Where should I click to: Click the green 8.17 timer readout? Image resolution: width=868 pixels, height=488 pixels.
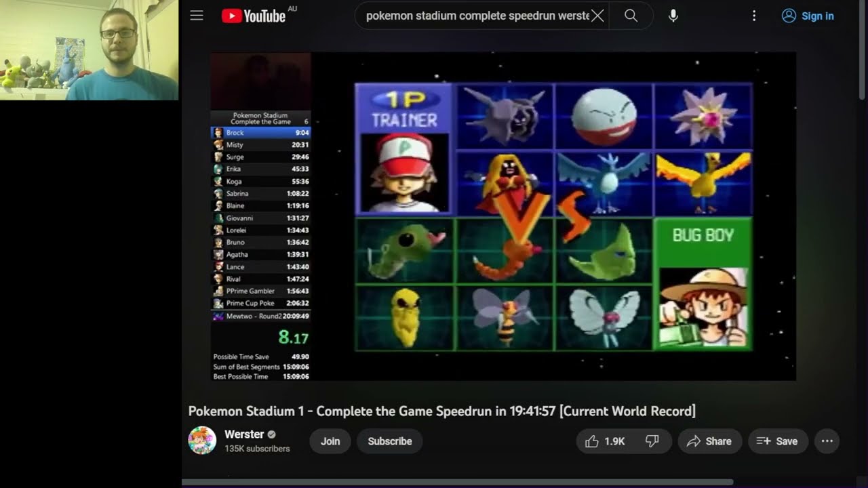[x=293, y=337]
